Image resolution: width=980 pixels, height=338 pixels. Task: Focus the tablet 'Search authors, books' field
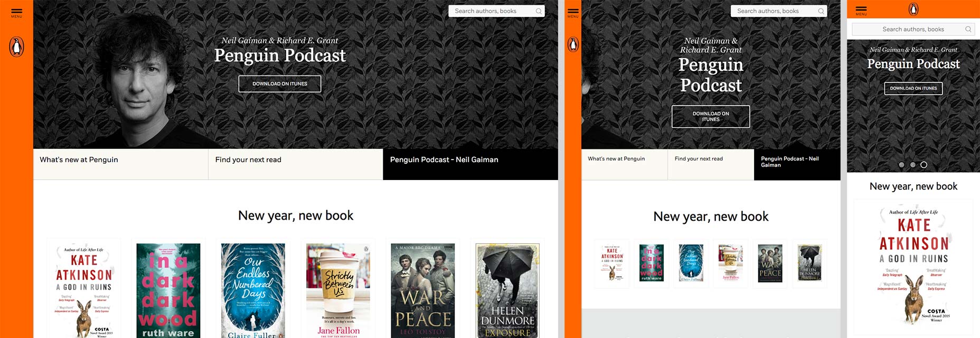click(x=779, y=11)
